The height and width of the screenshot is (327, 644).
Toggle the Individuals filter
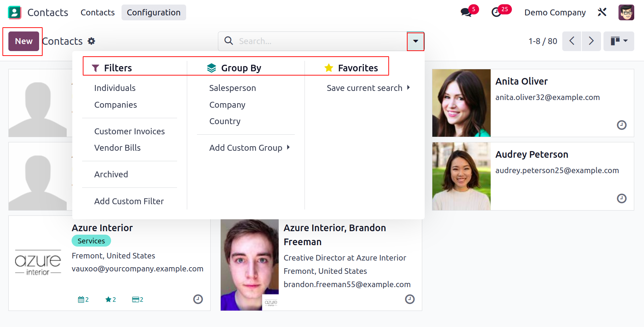coord(115,88)
